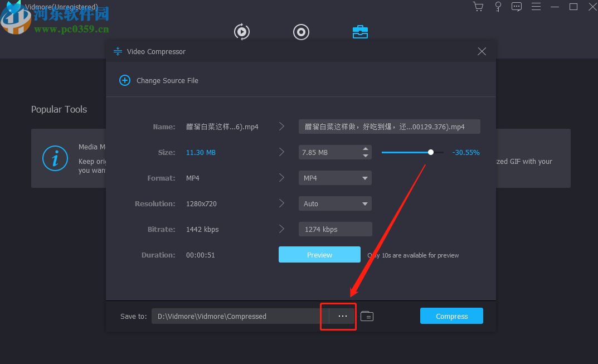This screenshot has height=364, width=598.
Task: Click the 1280x720 source resolution value
Action: [x=201, y=204]
